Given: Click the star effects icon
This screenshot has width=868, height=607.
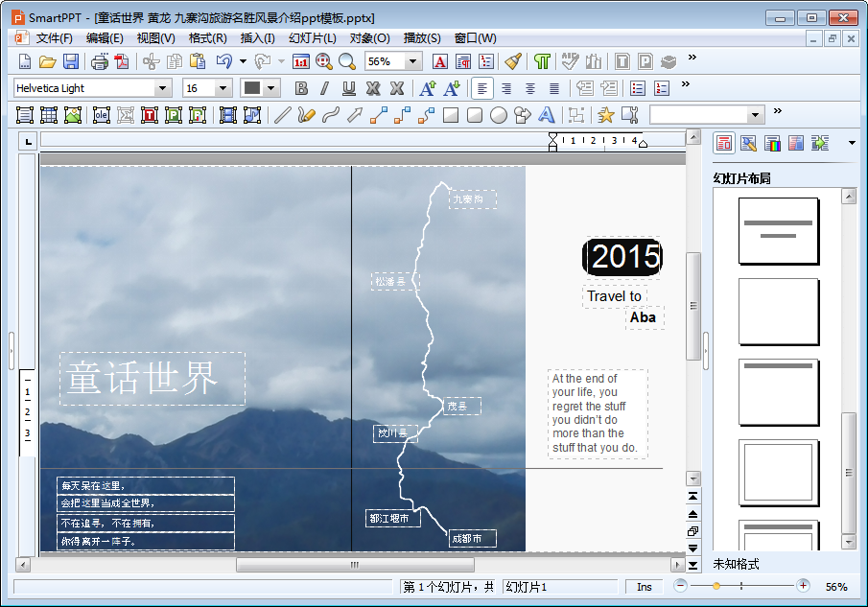Looking at the screenshot, I should (x=606, y=115).
